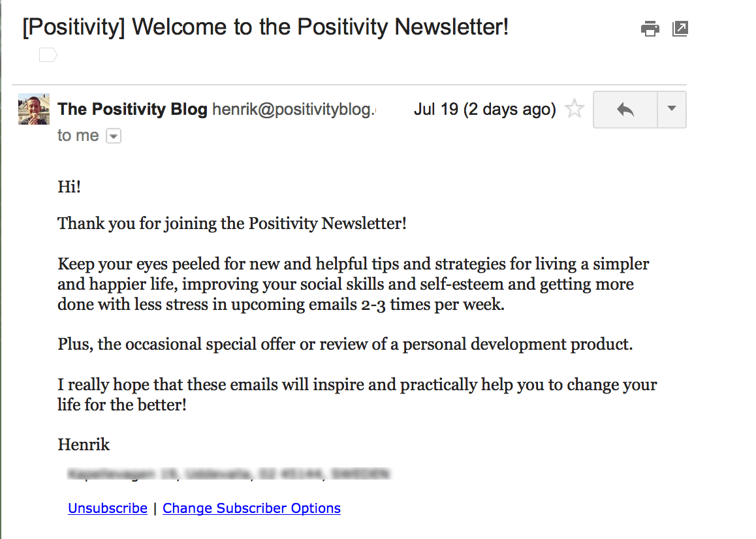756x539 pixels.
Task: Select the sender email address 'henrik@positivityblog'
Action: 292,109
